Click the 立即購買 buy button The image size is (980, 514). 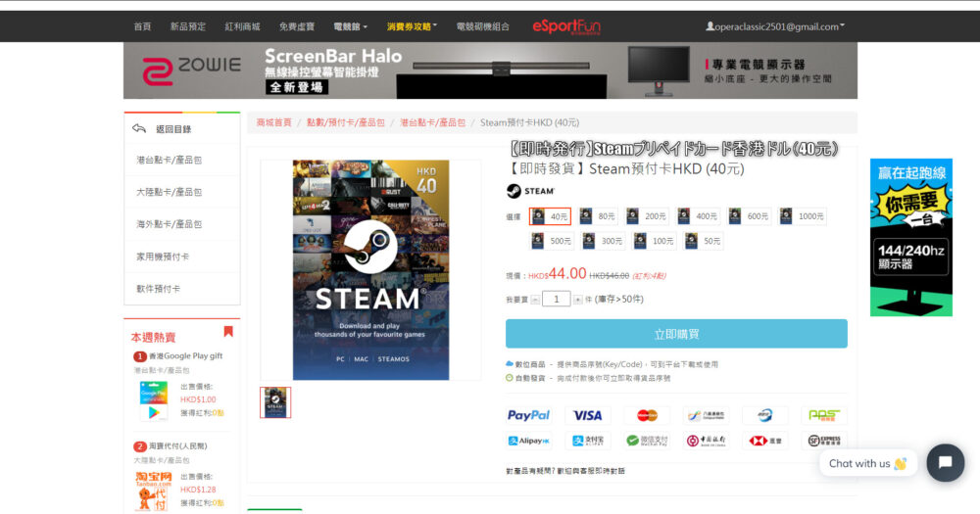pos(676,334)
